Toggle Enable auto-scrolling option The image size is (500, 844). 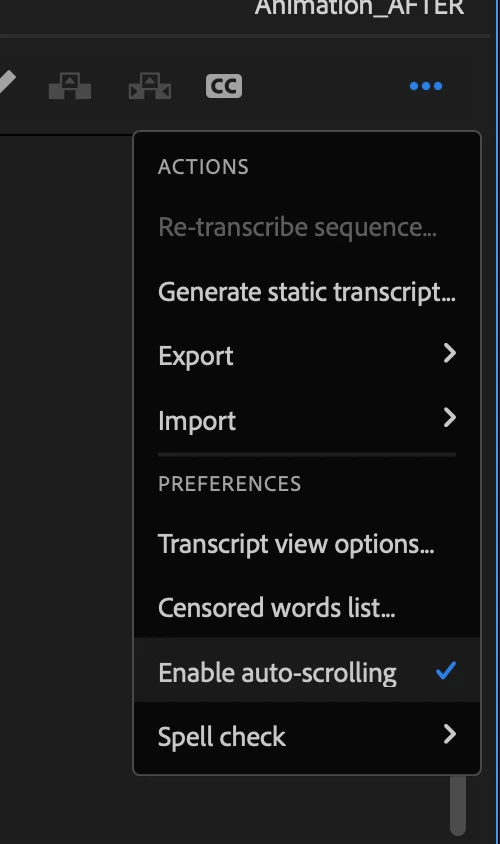(307, 670)
